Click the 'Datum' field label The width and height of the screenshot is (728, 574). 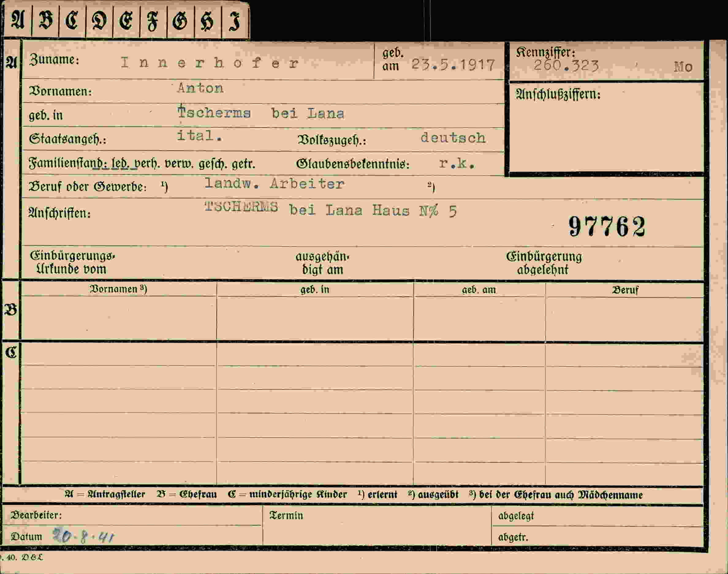[27, 537]
